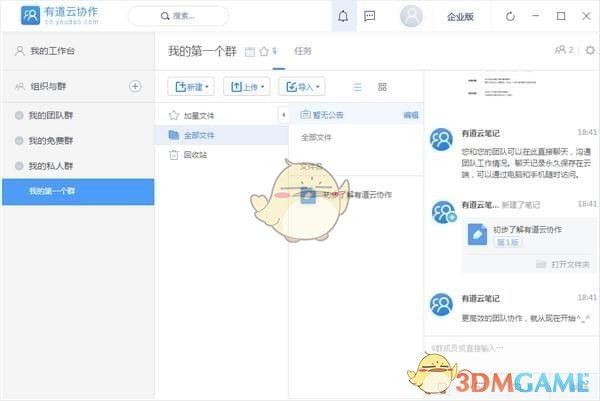Screen dimensions: 600x401
Task: Focus the 搜索 search box
Action: (x=179, y=16)
